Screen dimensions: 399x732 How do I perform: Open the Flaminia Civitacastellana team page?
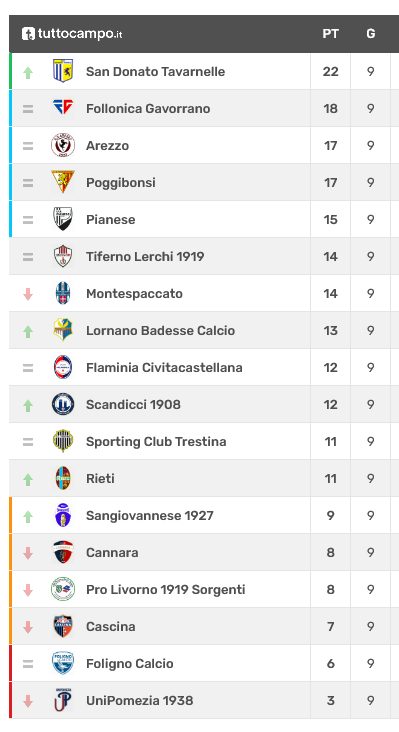point(164,367)
